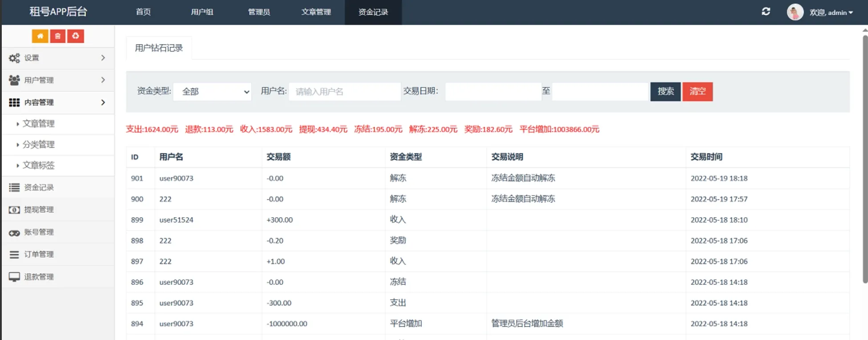Open the 欢迎, admin user dropdown
Screen dimensions: 868x340
[831, 12]
